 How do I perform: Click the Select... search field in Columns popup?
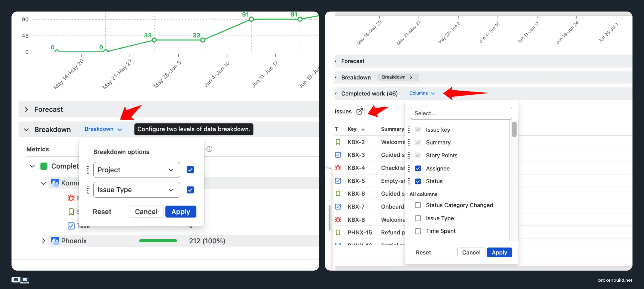coord(461,113)
